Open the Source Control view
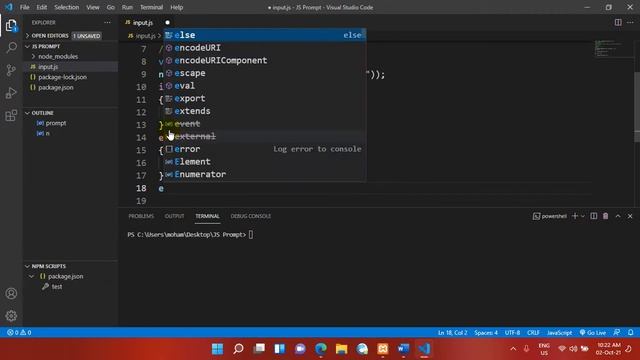The image size is (640, 360). click(11, 70)
